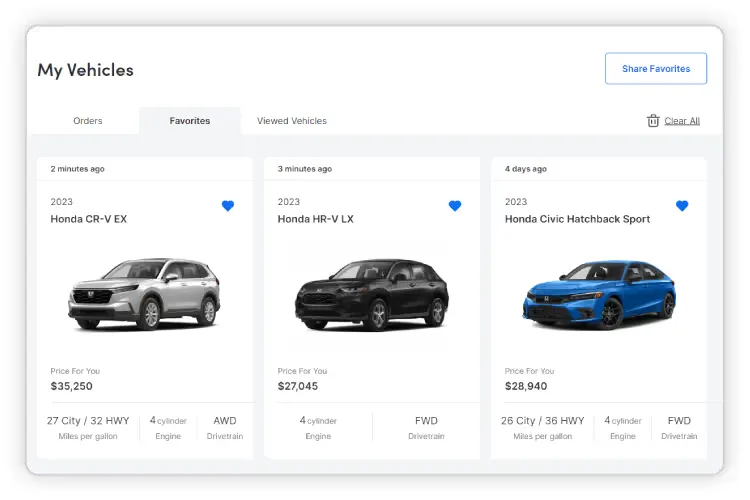Unfavorite the Honda CR-V EX heart
The width and height of the screenshot is (750, 500).
228,206
